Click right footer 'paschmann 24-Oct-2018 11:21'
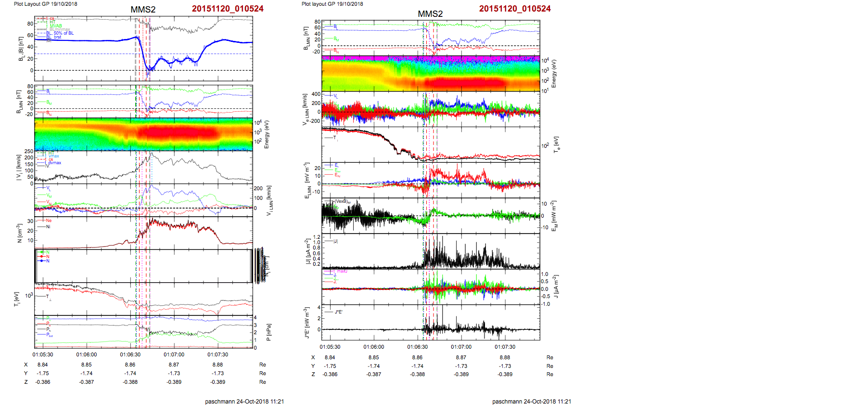 click(532, 401)
